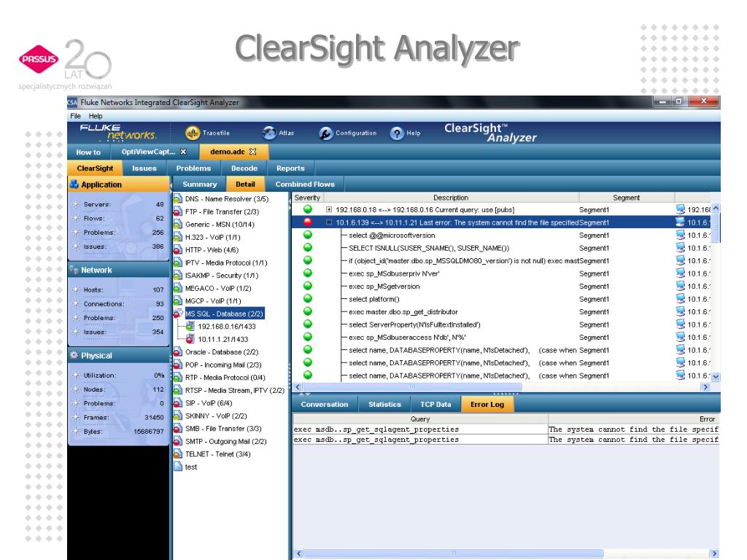Click the test document icon

(178, 467)
